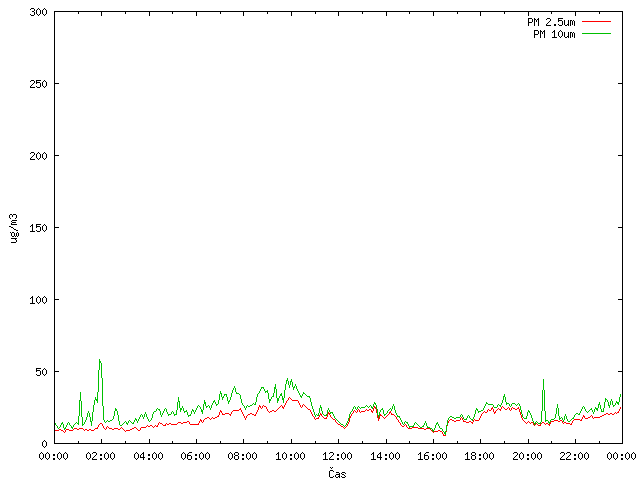The height and width of the screenshot is (480, 640).
Task: Click the y-axis value 100
Action: (x=38, y=300)
